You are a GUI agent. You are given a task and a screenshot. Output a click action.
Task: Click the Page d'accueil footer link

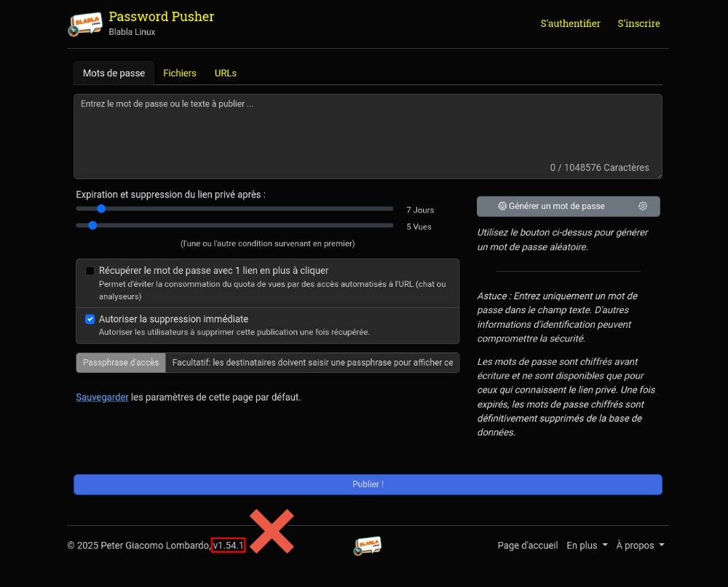point(528,545)
